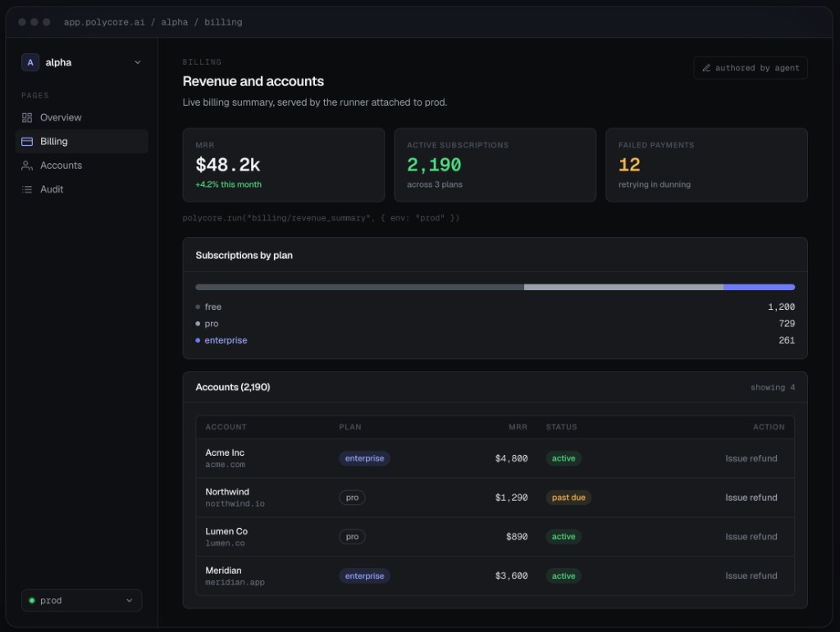This screenshot has height=632, width=840.
Task: Click the Accounts people icon
Action: tap(27, 166)
